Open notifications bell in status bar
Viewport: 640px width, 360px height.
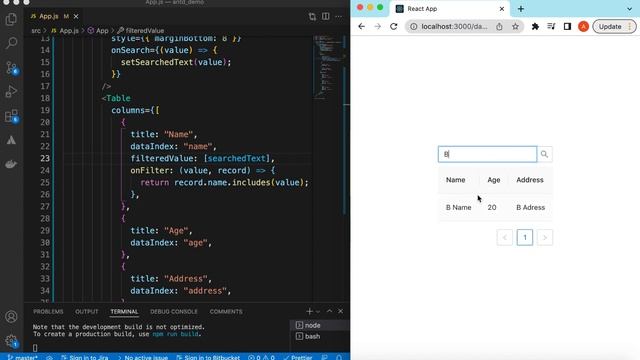pyautogui.click(x=339, y=357)
